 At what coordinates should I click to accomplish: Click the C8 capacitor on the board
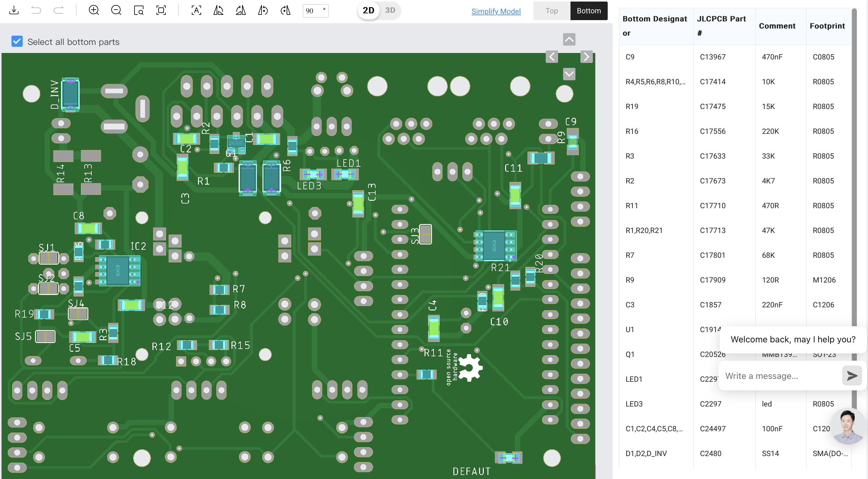88,228
